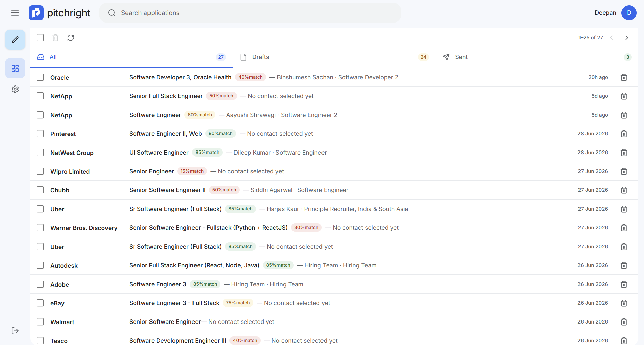This screenshot has width=644, height=345.
Task: Switch to the Drafts tab
Action: (x=334, y=57)
